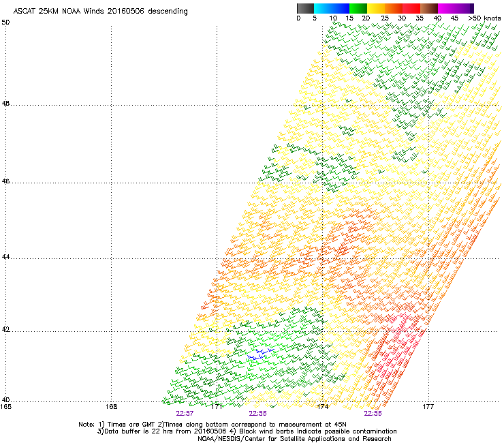Click the '0' label under the color bar

point(298,18)
